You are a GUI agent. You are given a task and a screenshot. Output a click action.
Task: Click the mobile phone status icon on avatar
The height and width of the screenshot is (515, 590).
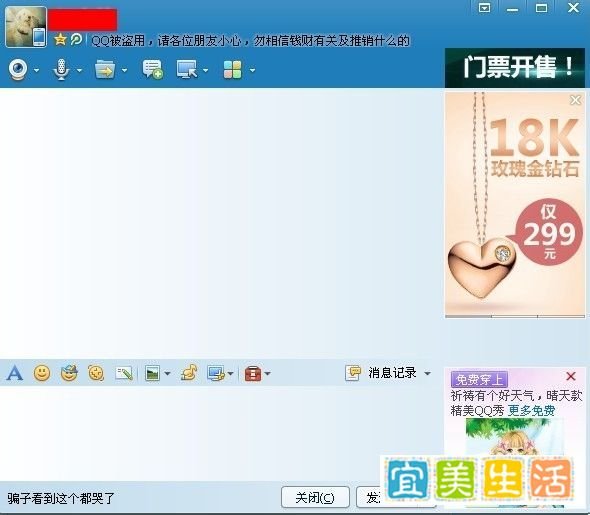point(39,37)
